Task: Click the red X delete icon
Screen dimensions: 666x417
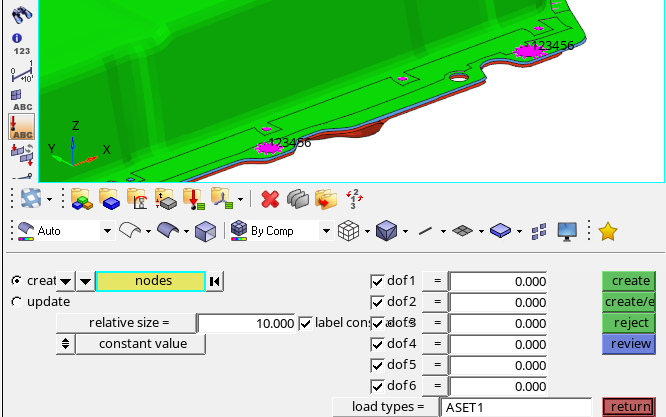Action: pyautogui.click(x=270, y=199)
